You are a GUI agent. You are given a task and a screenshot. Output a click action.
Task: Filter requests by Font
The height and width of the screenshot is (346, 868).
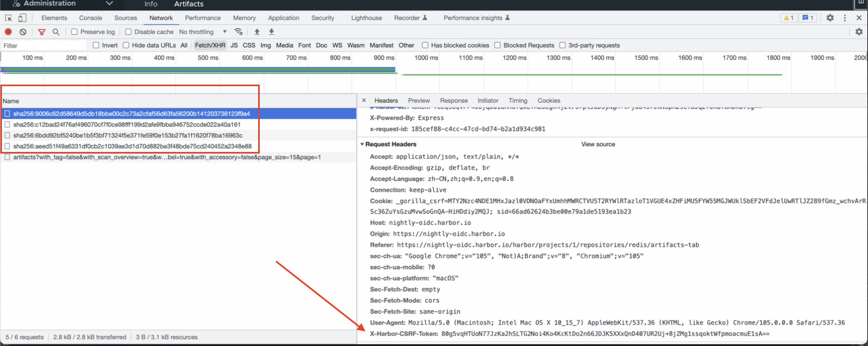(x=304, y=45)
